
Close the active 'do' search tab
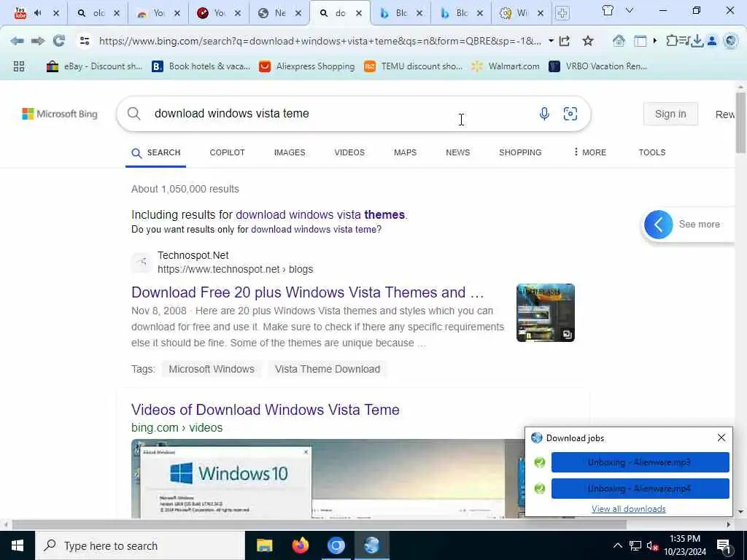point(359,13)
